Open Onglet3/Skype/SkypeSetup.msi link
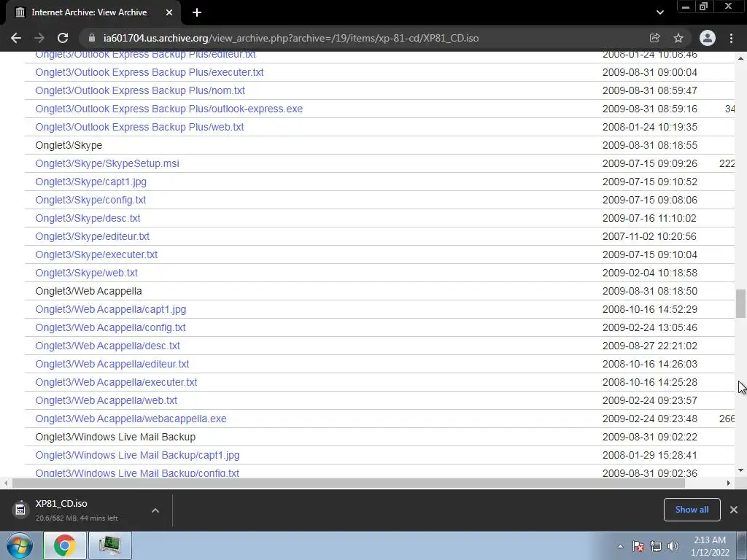Viewport: 747px width, 560px height. [x=107, y=163]
